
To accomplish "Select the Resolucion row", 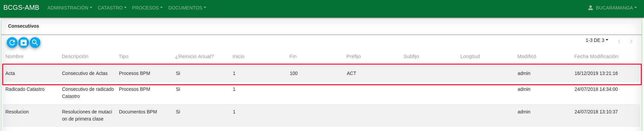I will point(321,116).
